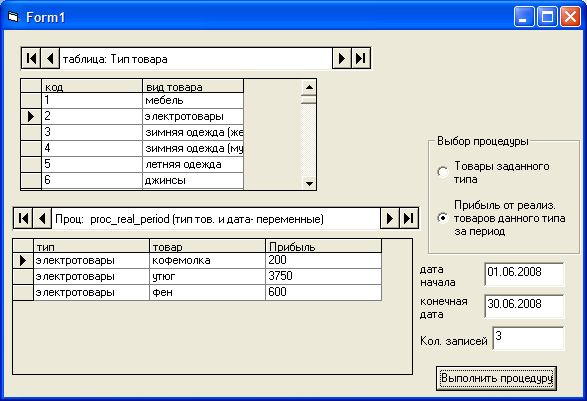
Task: Go to previous record in Тип товара navigator
Action: 50,58
